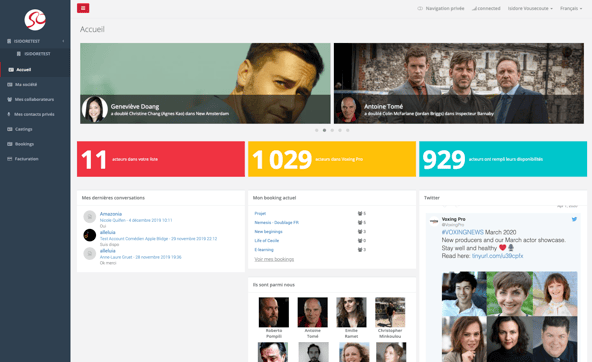592x362 pixels.
Task: Open the E learning booking
Action: (x=264, y=250)
